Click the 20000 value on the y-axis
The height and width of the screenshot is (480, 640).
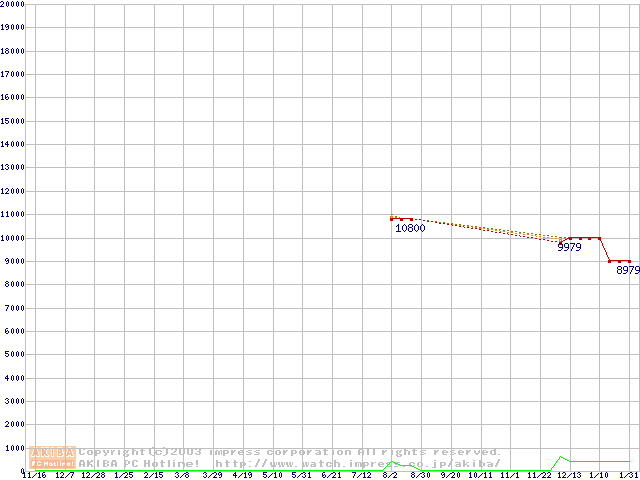coord(12,4)
